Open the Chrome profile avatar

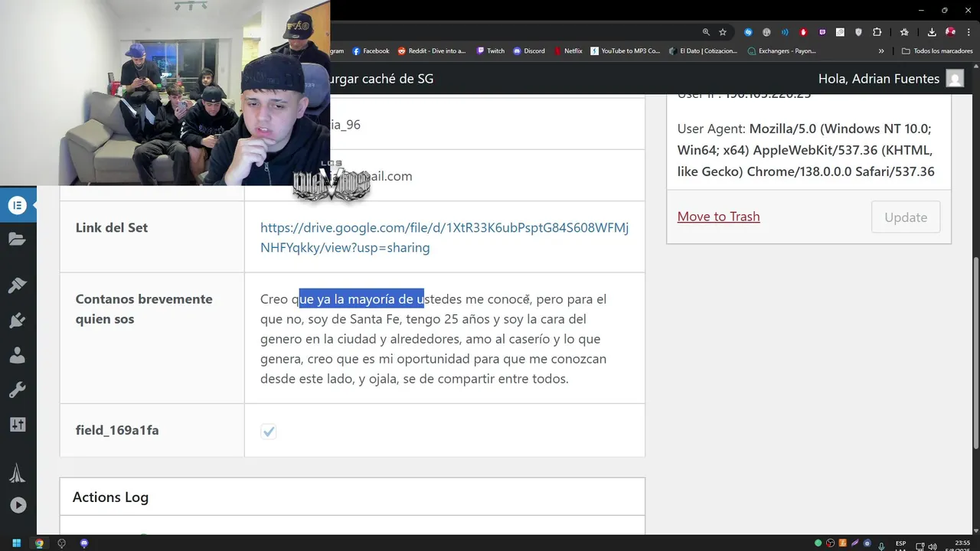point(950,32)
